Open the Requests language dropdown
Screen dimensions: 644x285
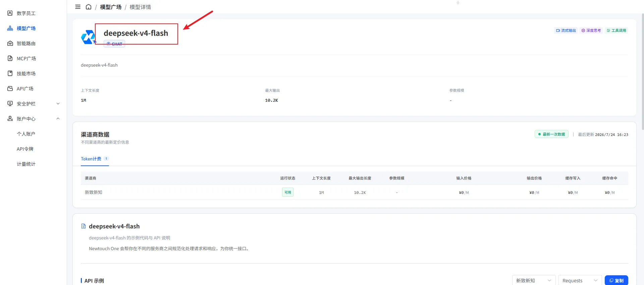(x=580, y=280)
